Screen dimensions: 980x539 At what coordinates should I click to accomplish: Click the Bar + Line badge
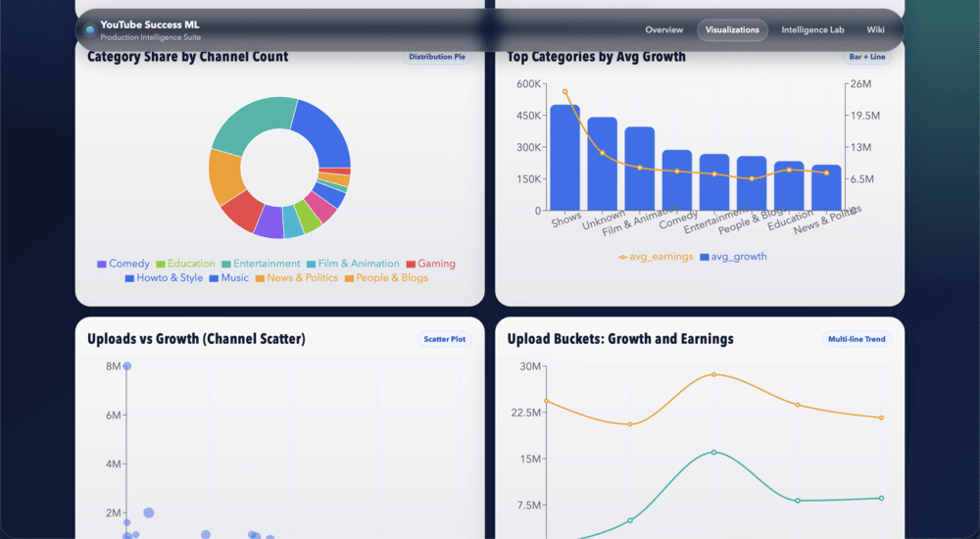pyautogui.click(x=868, y=57)
